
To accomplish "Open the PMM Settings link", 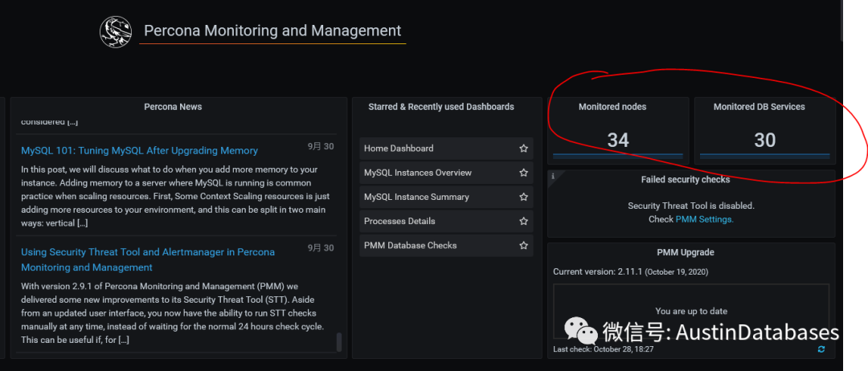I will (705, 219).
